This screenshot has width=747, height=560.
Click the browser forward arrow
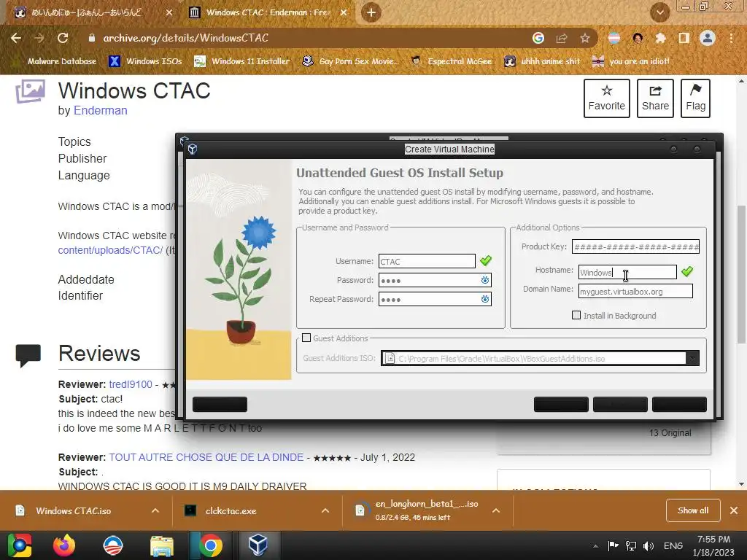point(39,38)
